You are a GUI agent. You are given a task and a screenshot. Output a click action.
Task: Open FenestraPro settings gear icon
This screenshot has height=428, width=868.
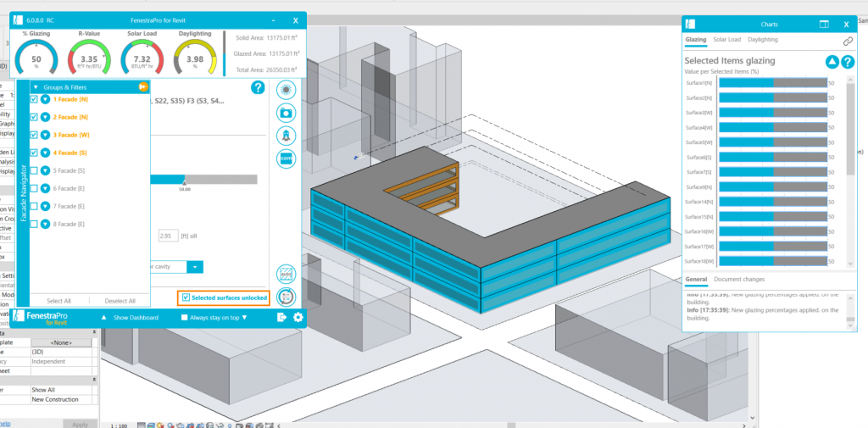point(298,317)
